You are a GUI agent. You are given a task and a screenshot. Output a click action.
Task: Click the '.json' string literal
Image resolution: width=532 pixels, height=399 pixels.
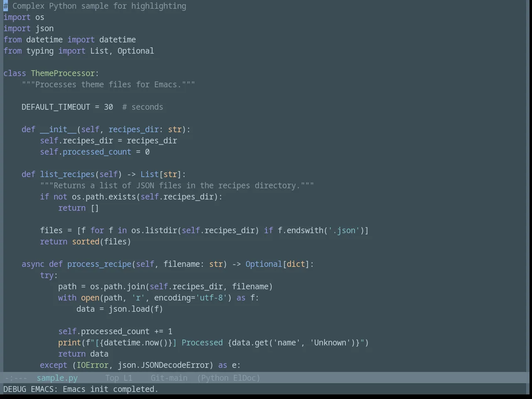click(343, 230)
